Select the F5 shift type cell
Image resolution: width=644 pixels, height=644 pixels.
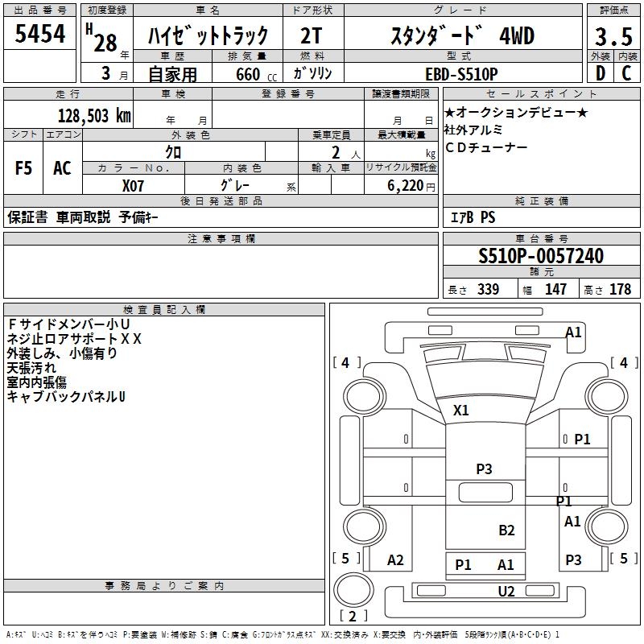point(24,168)
